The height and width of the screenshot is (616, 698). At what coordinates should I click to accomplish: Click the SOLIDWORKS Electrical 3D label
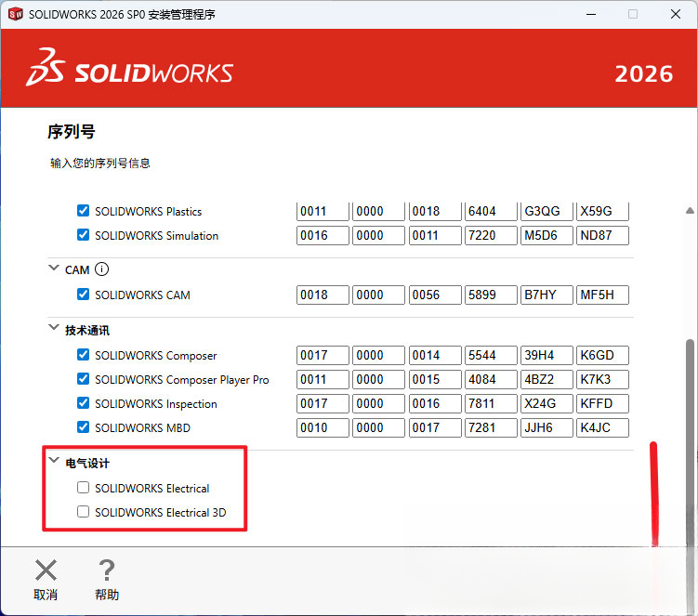[x=160, y=512]
